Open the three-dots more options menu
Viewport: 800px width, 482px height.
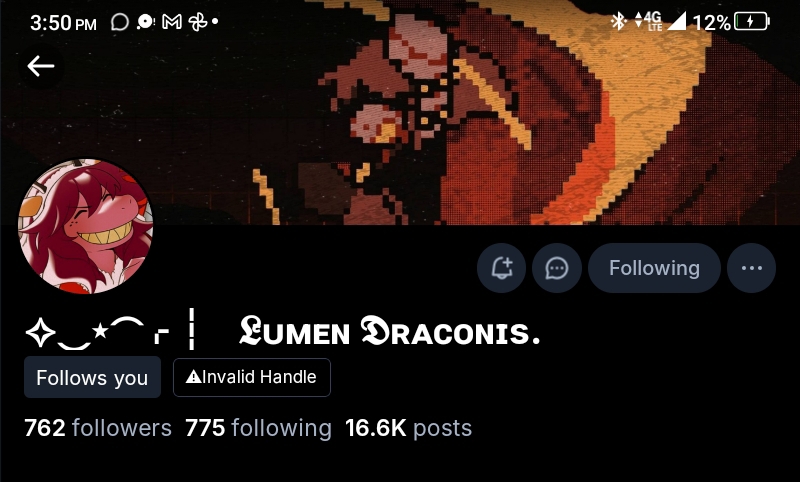tap(752, 268)
